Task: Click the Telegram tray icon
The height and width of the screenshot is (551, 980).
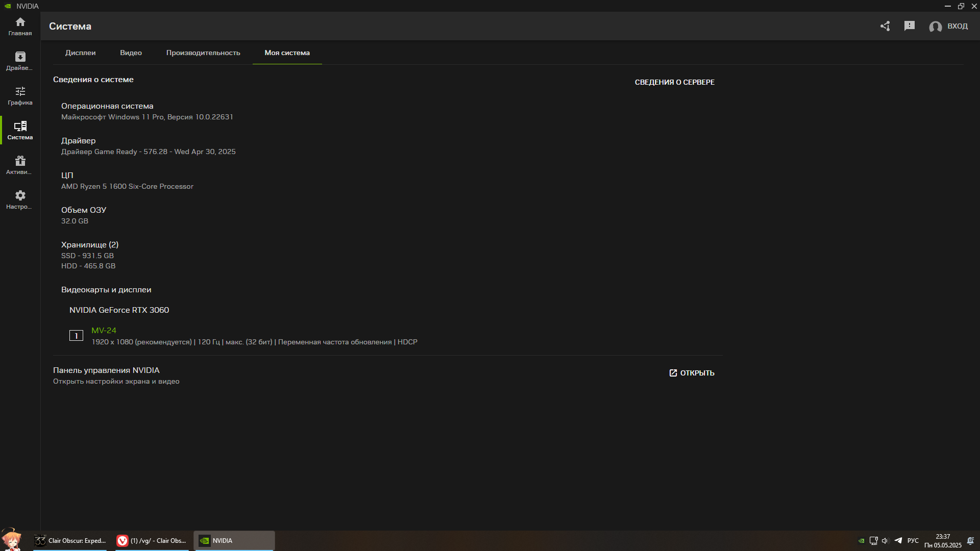Action: coord(898,540)
